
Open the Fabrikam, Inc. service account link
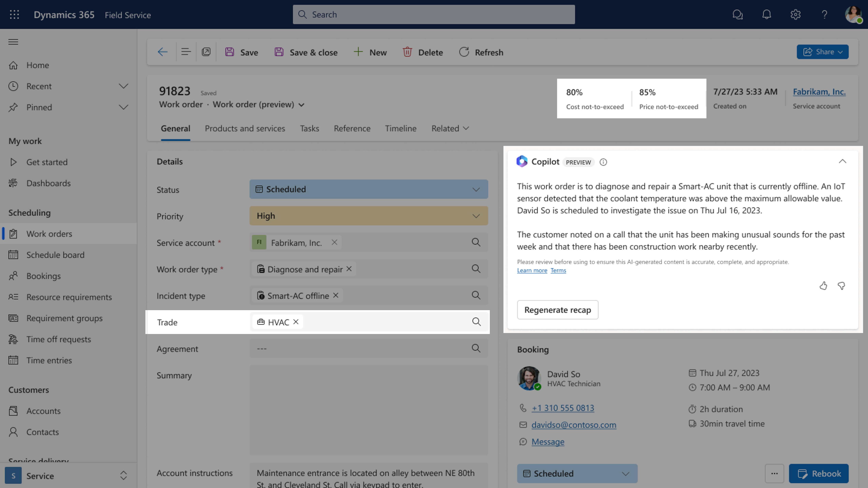(819, 92)
